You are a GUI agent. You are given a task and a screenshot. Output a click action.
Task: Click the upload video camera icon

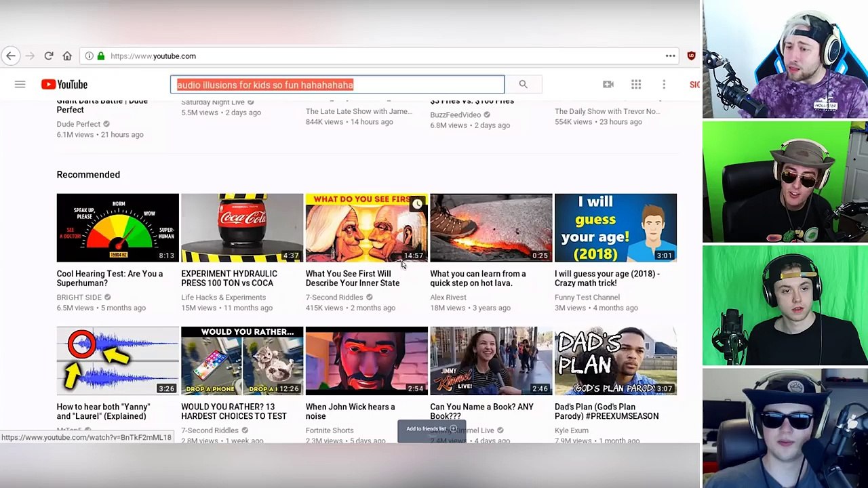pyautogui.click(x=608, y=84)
